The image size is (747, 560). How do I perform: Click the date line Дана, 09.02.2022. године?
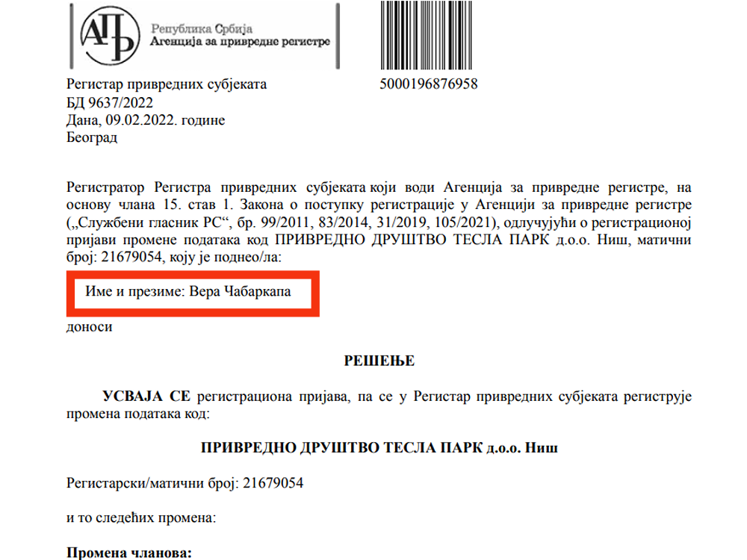pyautogui.click(x=146, y=120)
